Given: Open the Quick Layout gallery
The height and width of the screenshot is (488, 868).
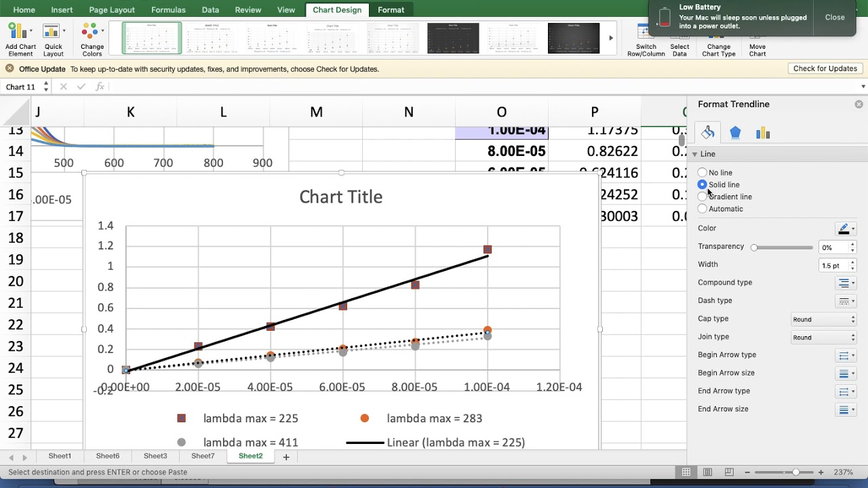Looking at the screenshot, I should [x=53, y=40].
